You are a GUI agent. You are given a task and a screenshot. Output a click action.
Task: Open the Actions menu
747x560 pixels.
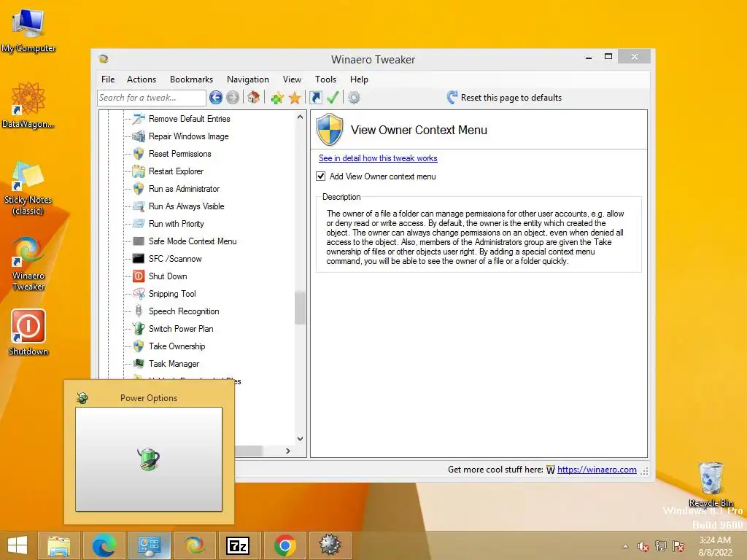click(x=142, y=79)
